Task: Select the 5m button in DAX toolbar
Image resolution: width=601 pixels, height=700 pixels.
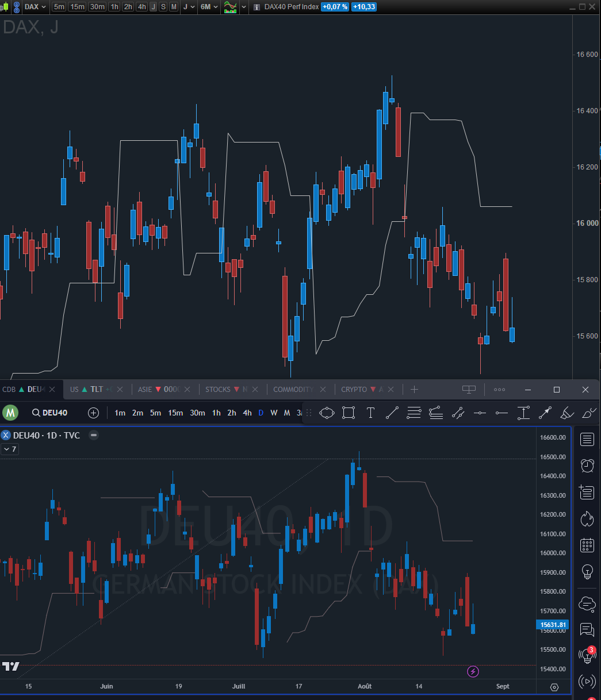Action: 59,6
